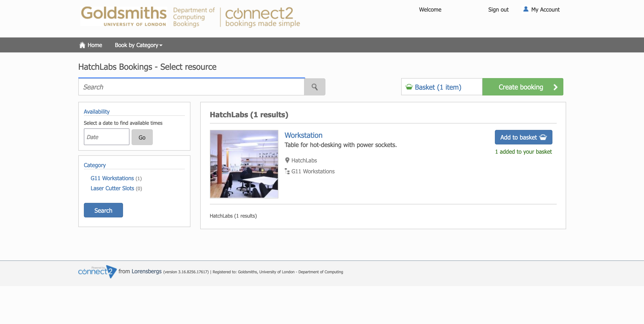Image resolution: width=644 pixels, height=324 pixels.
Task: Open the Workstation resource title link
Action: tap(304, 135)
